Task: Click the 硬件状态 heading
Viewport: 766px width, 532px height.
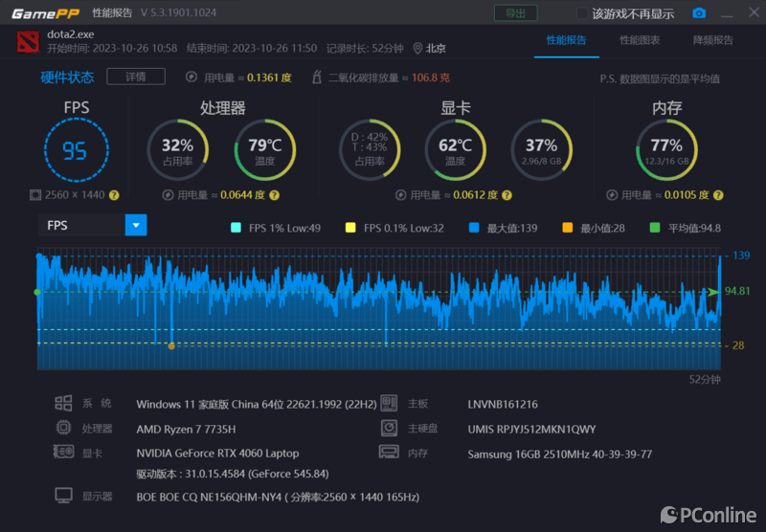Action: 67,78
